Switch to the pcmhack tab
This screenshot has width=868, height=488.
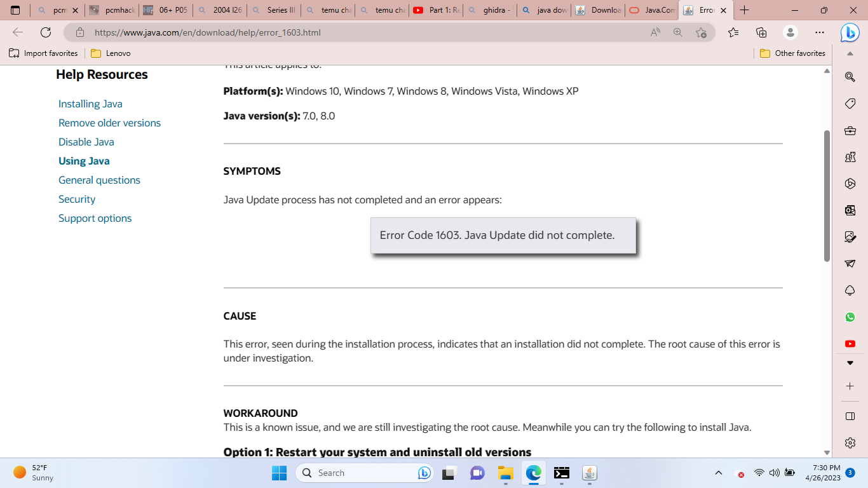(x=111, y=10)
